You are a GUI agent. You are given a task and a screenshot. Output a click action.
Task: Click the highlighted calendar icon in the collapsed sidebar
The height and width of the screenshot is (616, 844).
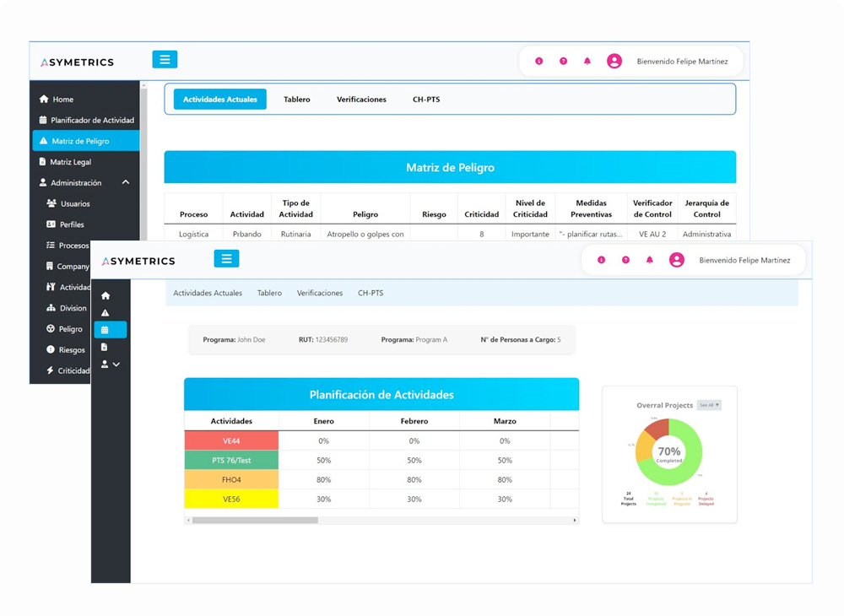(105, 330)
